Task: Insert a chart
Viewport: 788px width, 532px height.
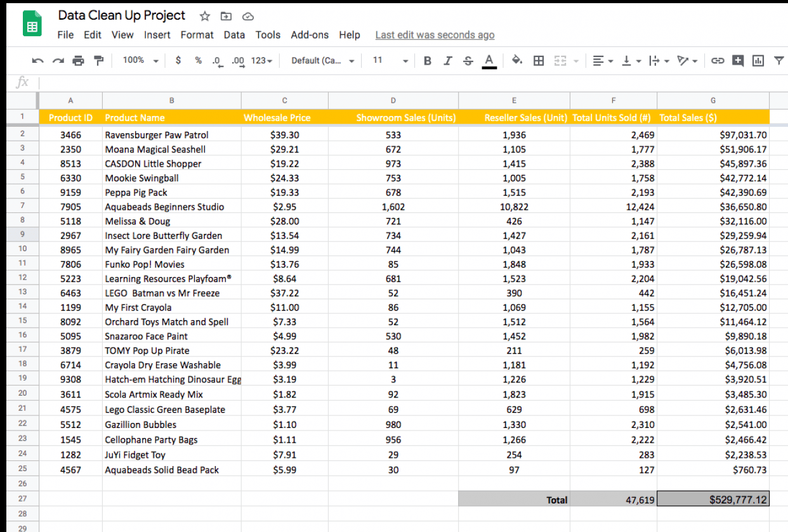Action: coord(757,60)
